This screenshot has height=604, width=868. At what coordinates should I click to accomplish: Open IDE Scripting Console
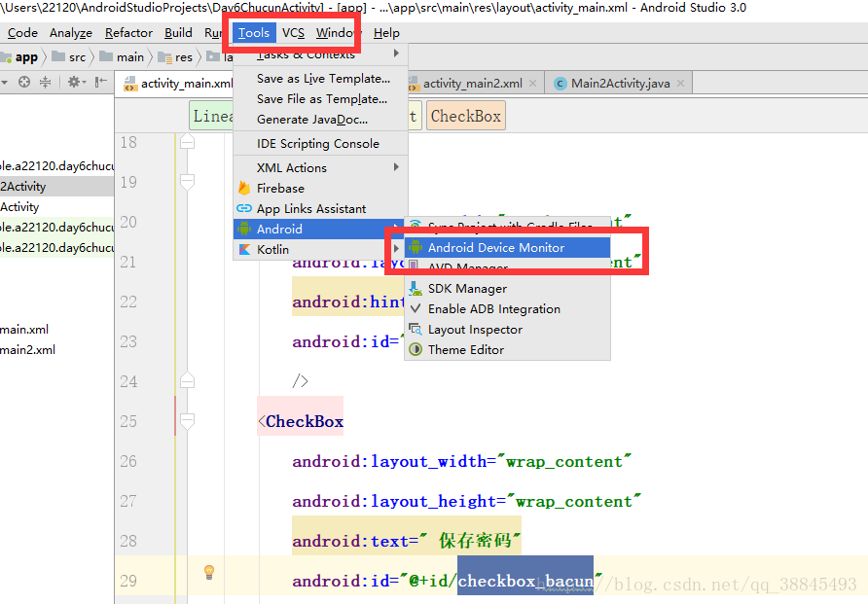click(320, 144)
